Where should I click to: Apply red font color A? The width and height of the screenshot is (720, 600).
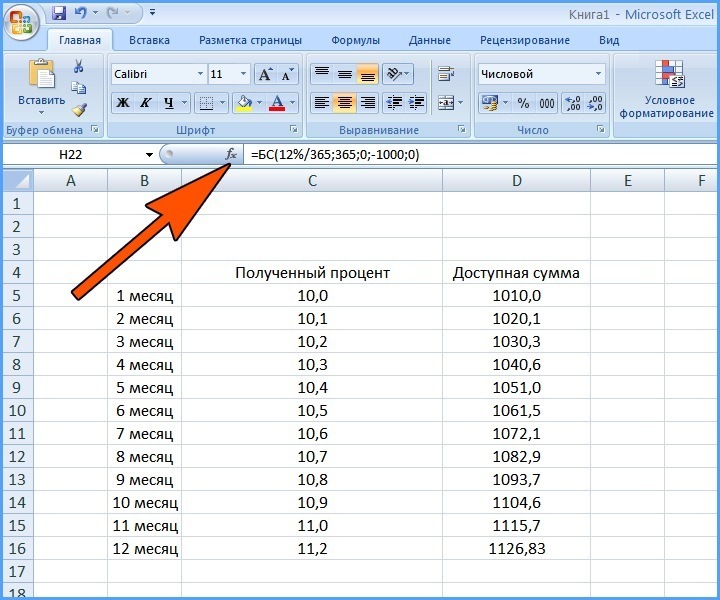click(x=277, y=103)
